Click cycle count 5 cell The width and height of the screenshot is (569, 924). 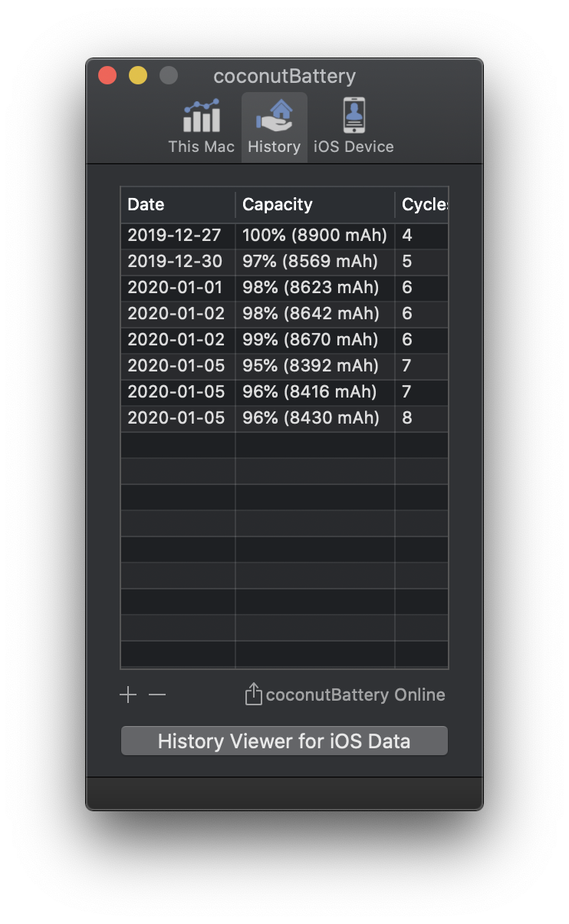422,262
